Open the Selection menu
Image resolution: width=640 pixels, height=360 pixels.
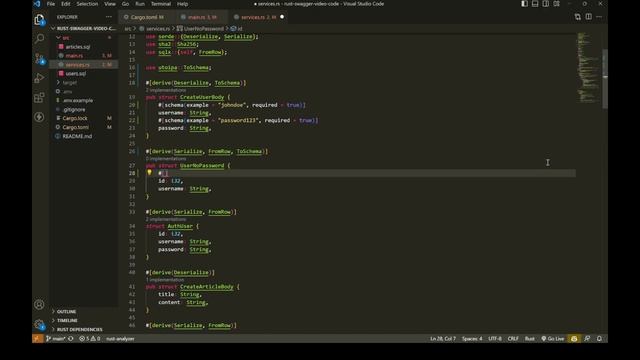tap(87, 4)
